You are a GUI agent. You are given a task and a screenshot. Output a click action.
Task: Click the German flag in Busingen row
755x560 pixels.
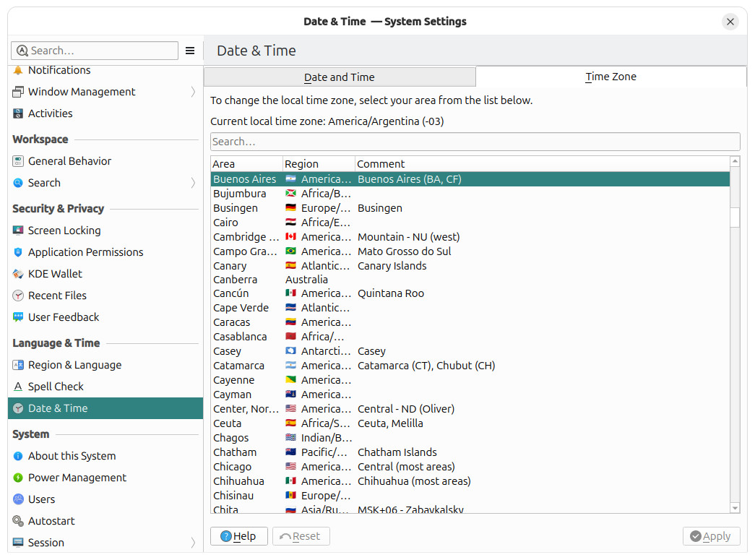coord(290,207)
